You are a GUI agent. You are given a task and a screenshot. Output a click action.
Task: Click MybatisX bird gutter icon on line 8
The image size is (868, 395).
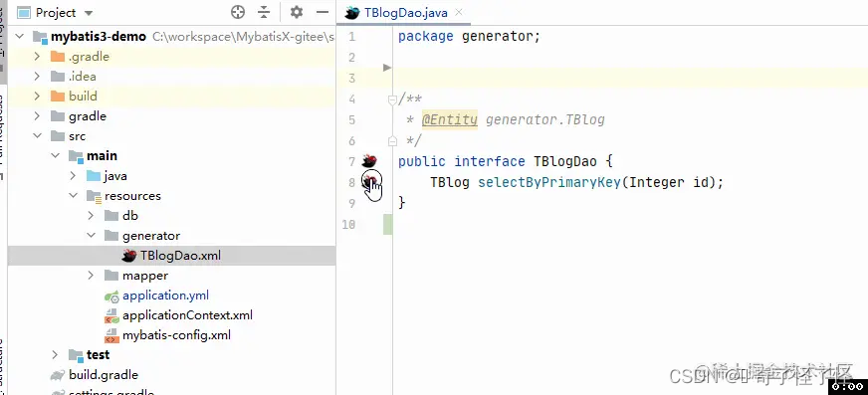pyautogui.click(x=369, y=181)
